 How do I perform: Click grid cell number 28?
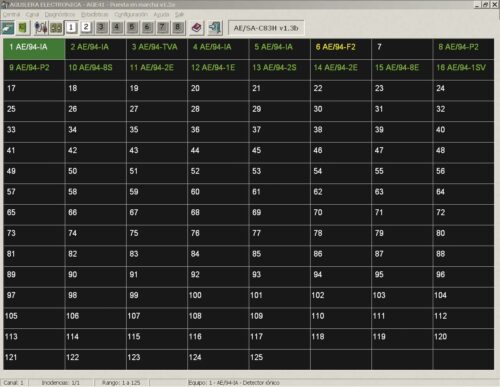pyautogui.click(x=218, y=111)
